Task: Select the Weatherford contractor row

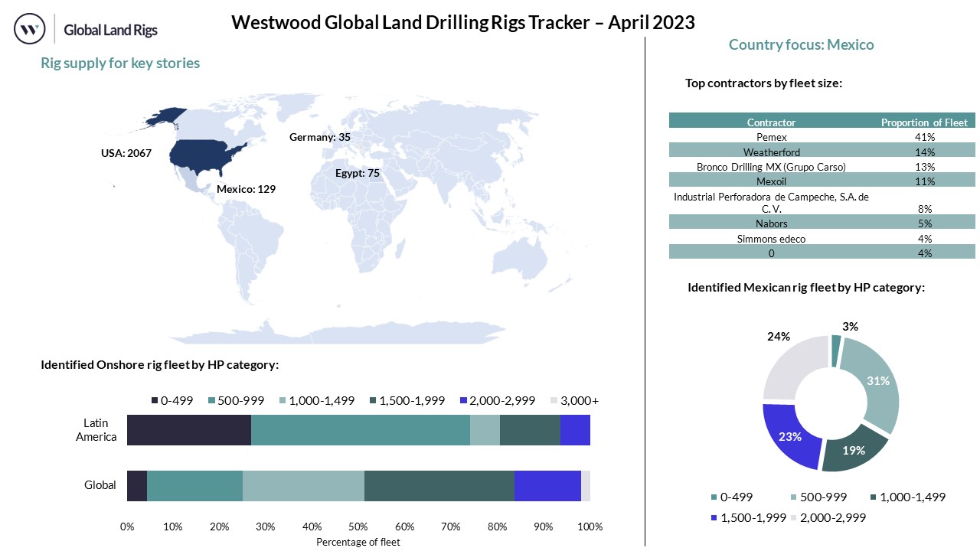Action: [822, 152]
